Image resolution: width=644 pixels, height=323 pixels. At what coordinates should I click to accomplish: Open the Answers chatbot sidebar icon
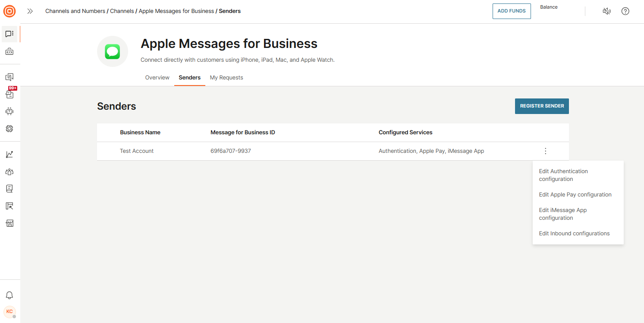click(9, 111)
